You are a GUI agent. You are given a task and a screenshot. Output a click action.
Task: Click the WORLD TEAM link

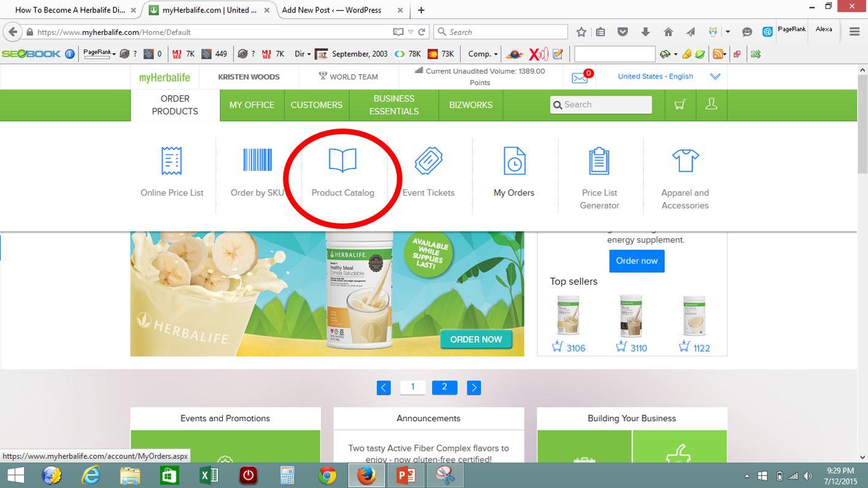pyautogui.click(x=348, y=77)
